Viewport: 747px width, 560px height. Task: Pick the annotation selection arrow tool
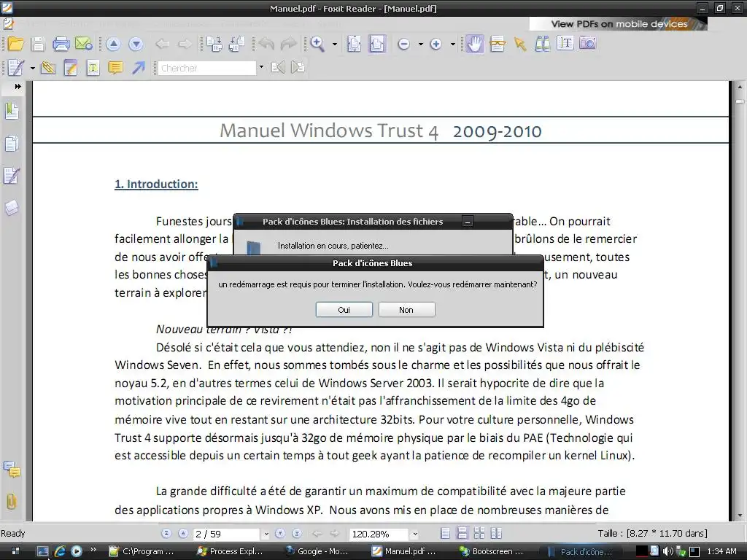pyautogui.click(x=520, y=44)
